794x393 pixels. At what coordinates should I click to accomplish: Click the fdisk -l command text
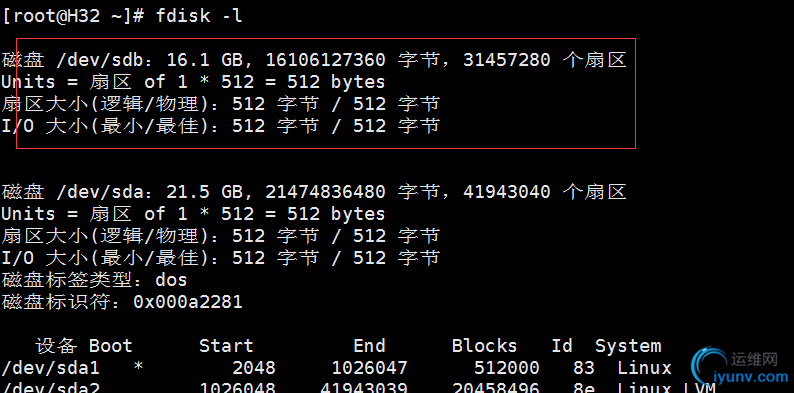point(199,16)
